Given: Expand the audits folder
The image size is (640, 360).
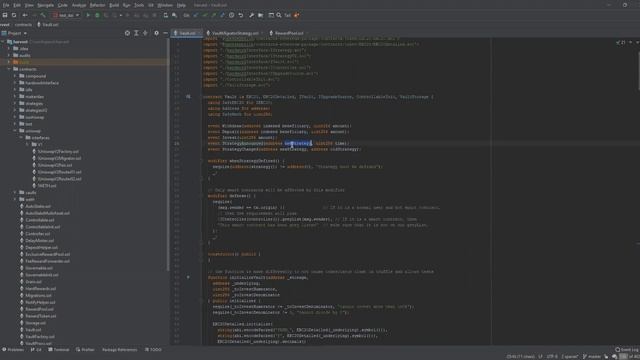Looking at the screenshot, I should pos(9,56).
